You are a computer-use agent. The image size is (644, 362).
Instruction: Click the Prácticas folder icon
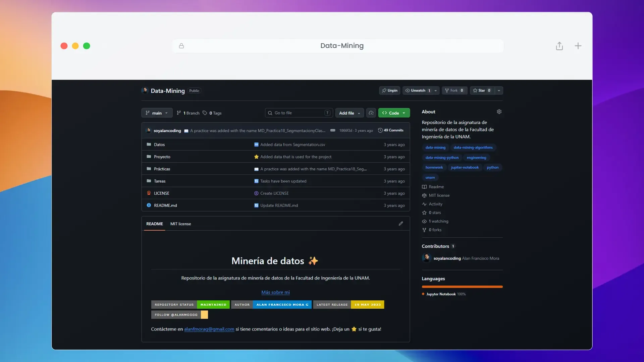149,169
